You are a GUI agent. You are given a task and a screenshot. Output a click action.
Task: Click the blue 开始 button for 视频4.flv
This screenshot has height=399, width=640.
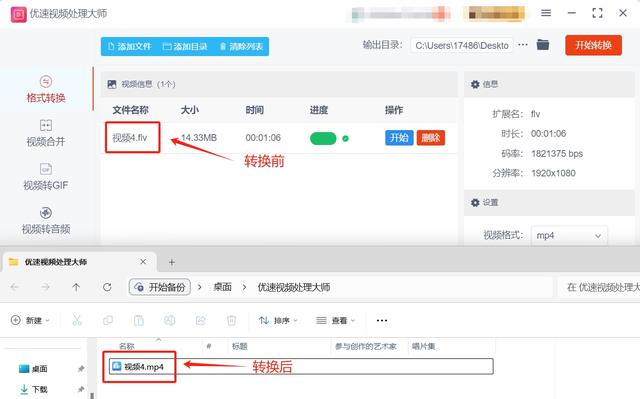399,138
